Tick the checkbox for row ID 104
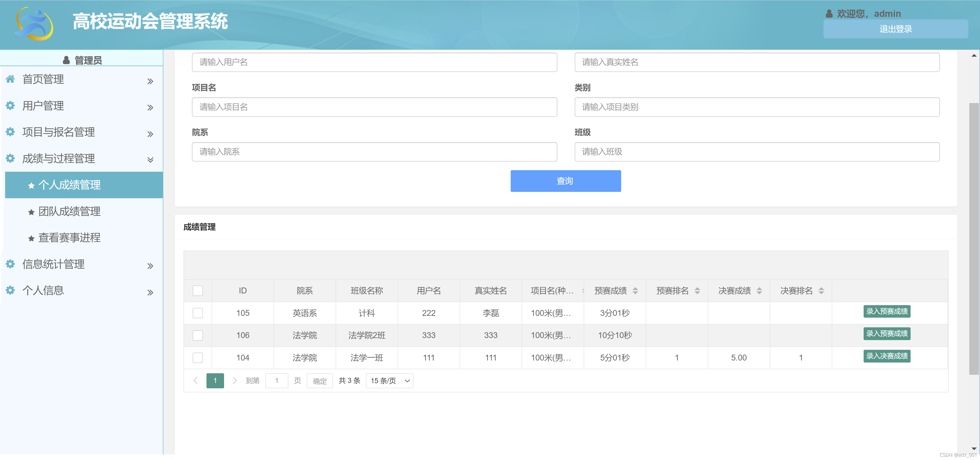The width and height of the screenshot is (980, 460). pos(198,357)
